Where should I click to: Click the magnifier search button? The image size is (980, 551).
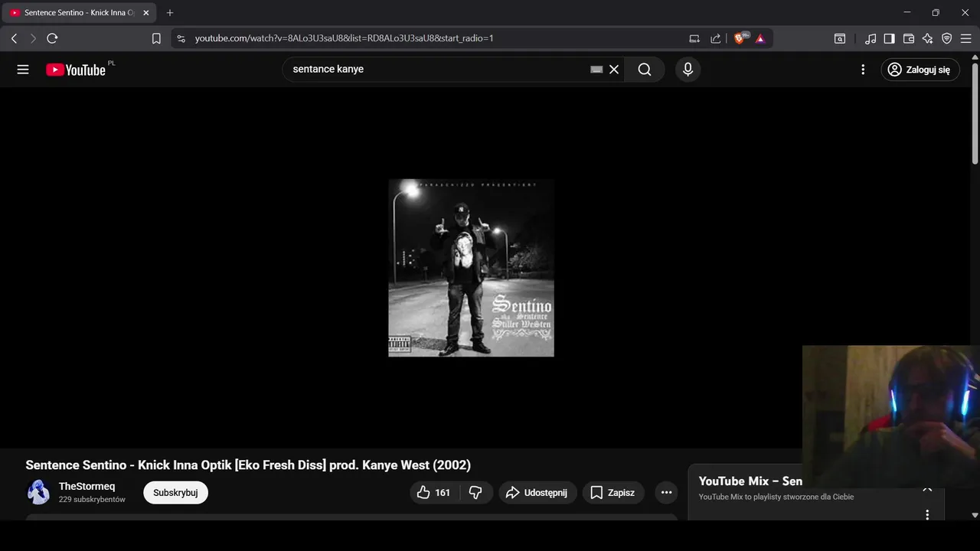(x=645, y=70)
